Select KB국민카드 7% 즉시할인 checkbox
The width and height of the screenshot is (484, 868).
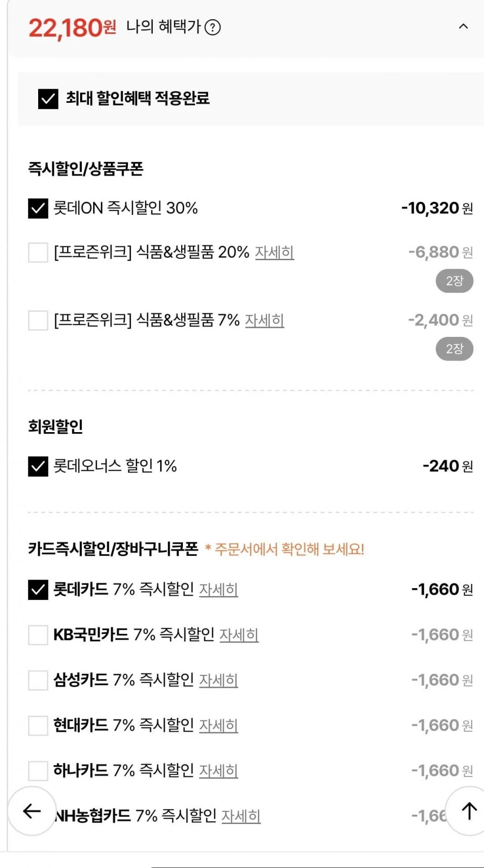pyautogui.click(x=38, y=635)
